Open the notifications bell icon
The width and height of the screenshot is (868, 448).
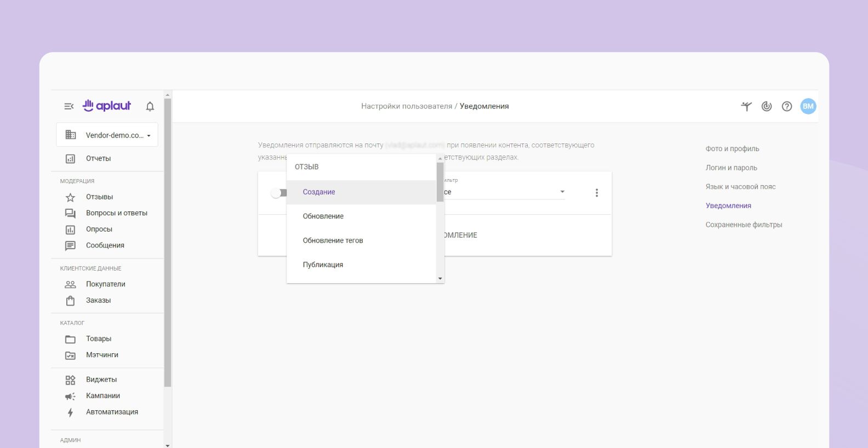pyautogui.click(x=150, y=106)
